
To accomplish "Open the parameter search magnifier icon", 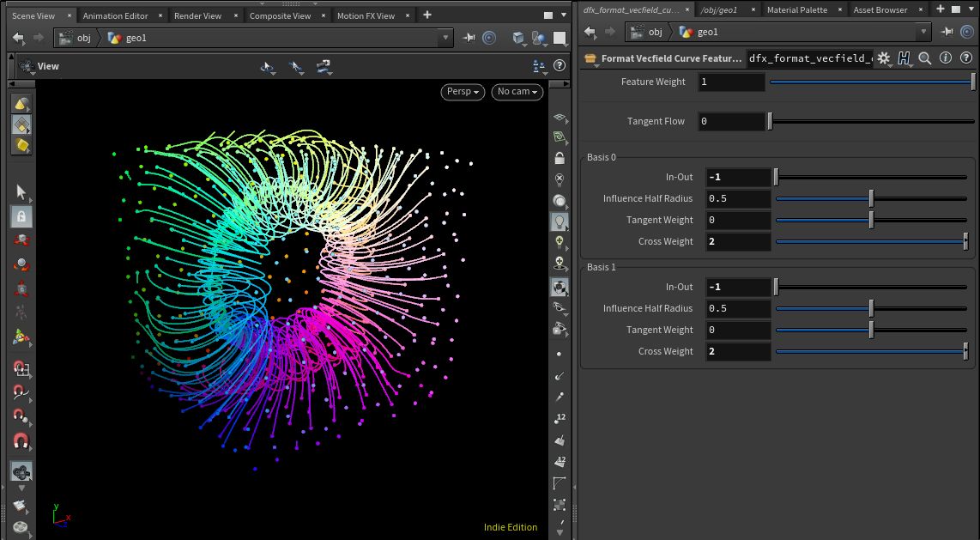I will click(x=925, y=58).
